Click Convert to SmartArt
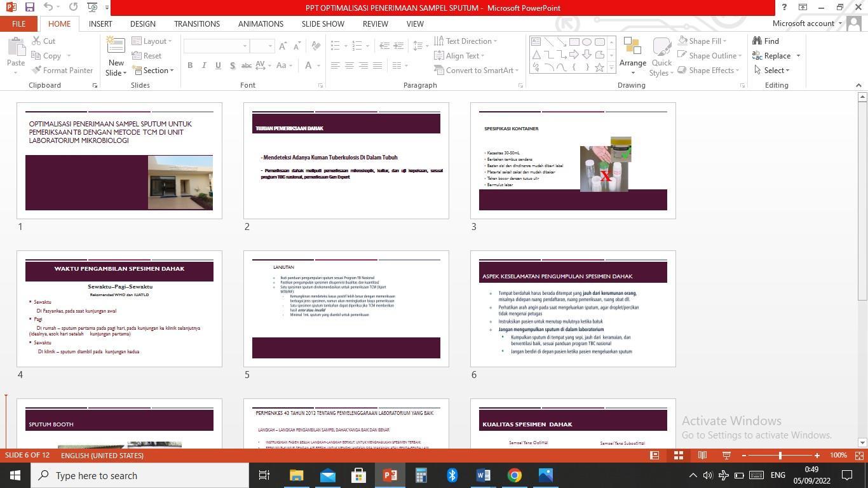The height and width of the screenshot is (488, 868). click(x=477, y=71)
